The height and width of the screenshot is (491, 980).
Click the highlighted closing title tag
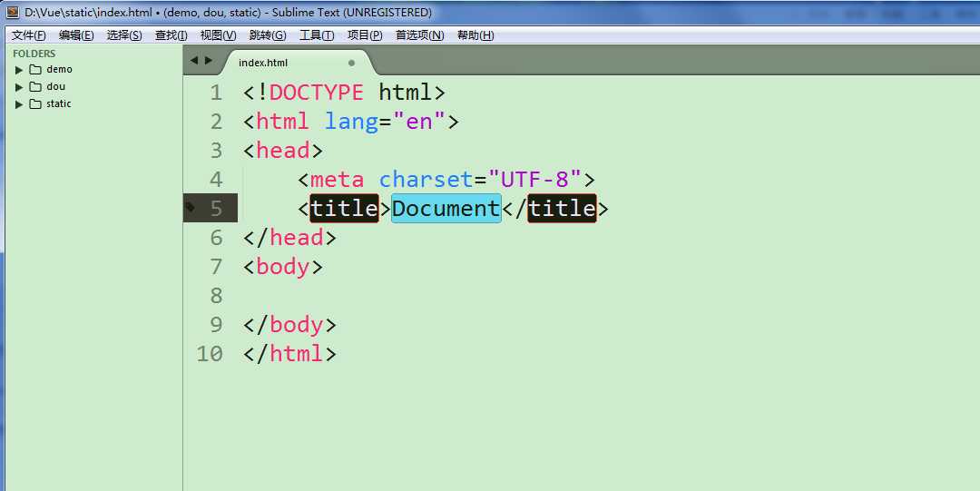(562, 208)
